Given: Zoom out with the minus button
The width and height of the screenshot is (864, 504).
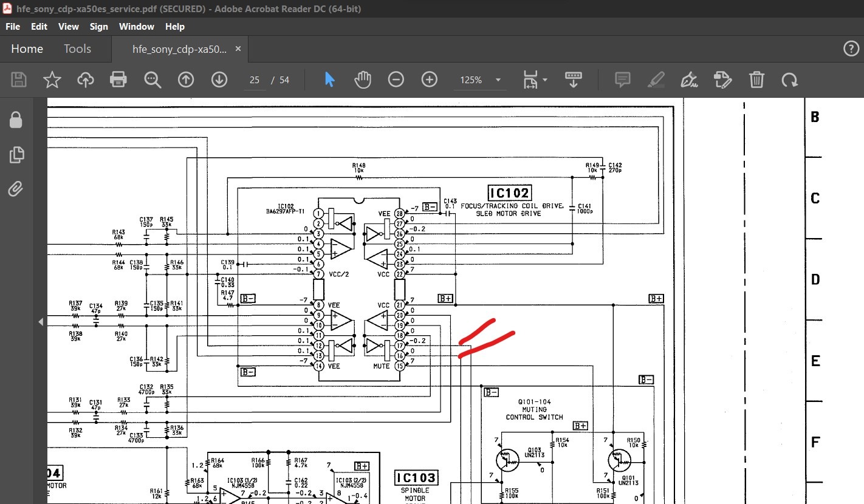Looking at the screenshot, I should [x=396, y=80].
